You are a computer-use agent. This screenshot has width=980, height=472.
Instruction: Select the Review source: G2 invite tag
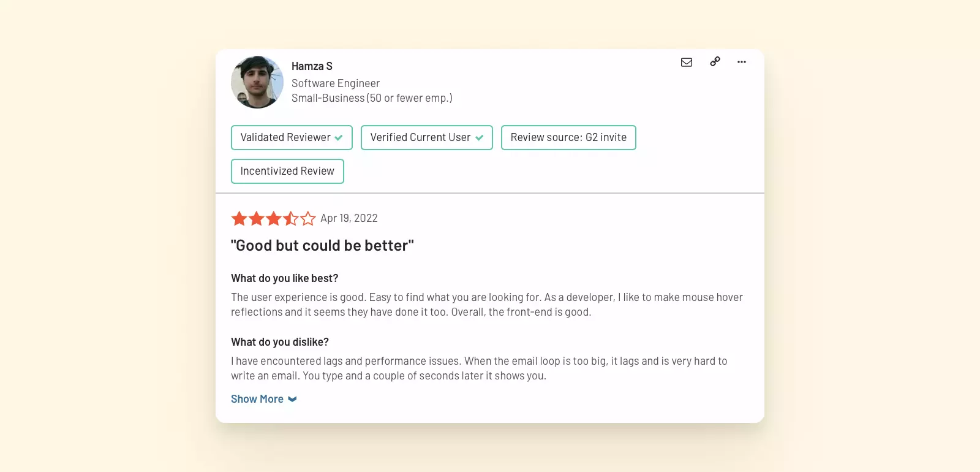(x=568, y=137)
